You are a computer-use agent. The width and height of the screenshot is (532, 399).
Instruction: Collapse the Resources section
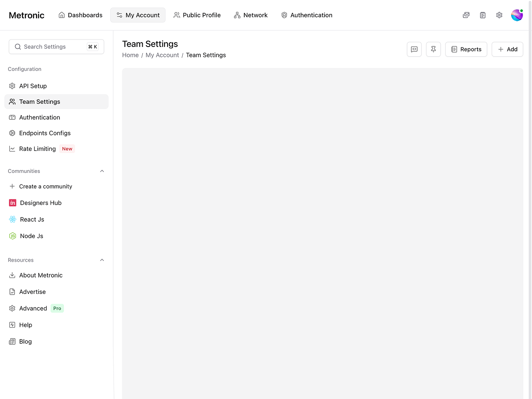pos(102,260)
